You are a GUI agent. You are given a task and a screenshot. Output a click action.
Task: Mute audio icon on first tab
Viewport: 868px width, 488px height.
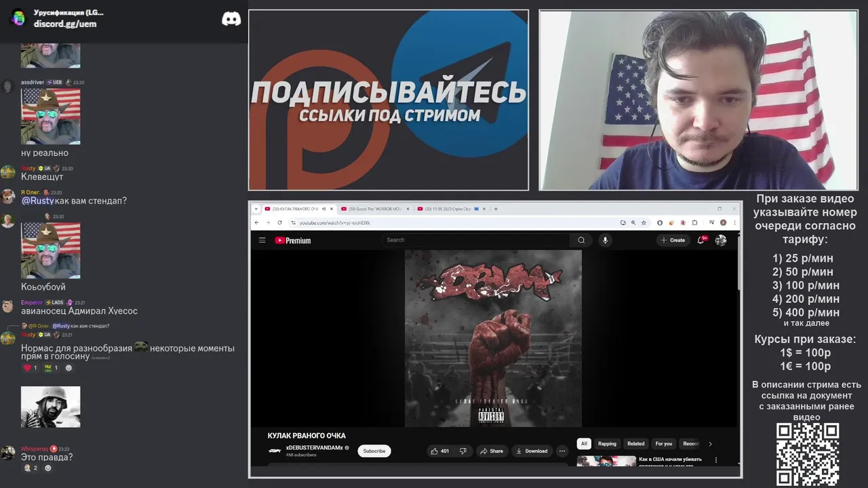[324, 209]
